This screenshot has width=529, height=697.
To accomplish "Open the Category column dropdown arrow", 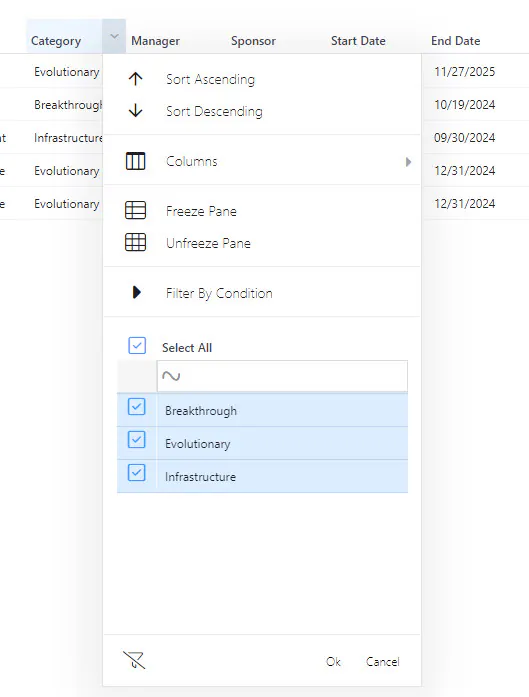I will coord(114,36).
